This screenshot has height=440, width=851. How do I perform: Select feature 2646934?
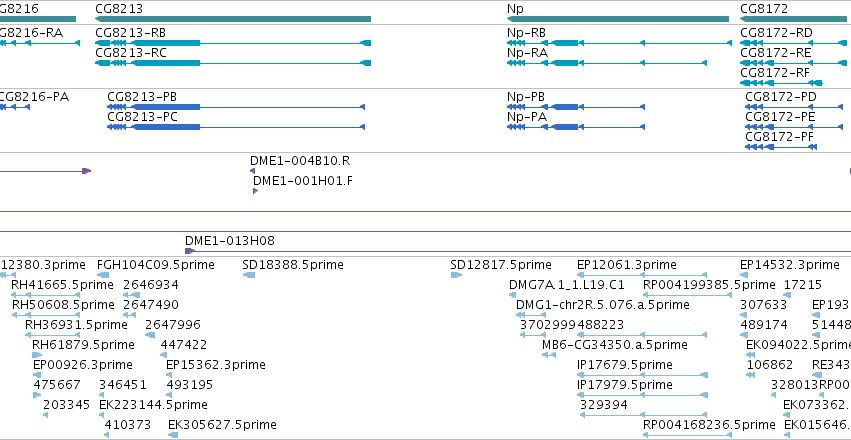[x=131, y=295]
